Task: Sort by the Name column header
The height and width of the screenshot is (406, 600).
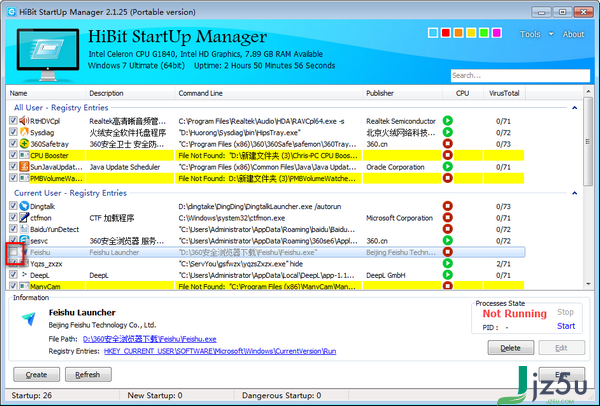Action: point(46,93)
